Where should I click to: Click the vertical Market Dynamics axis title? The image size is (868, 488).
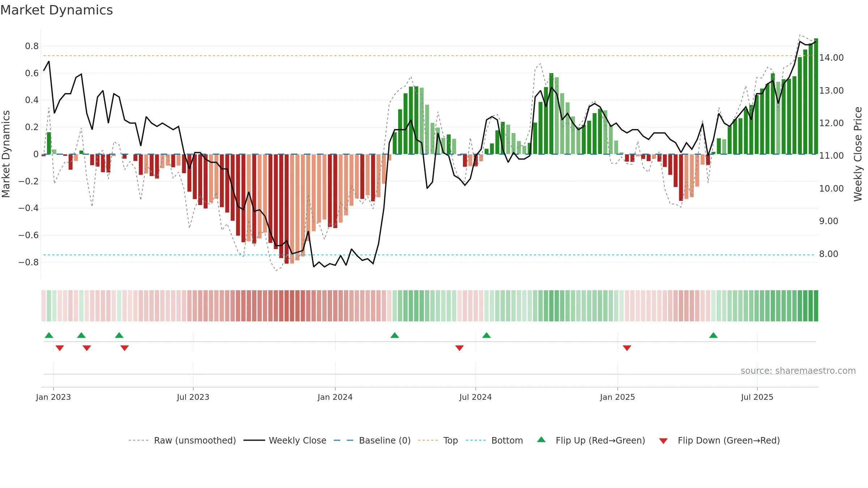pos(6,154)
